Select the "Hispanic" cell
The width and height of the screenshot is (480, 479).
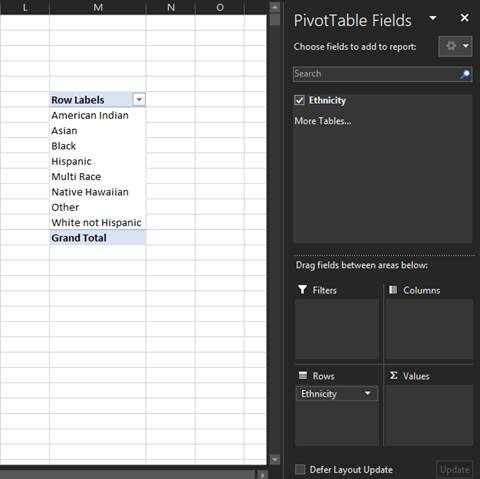[x=98, y=161]
